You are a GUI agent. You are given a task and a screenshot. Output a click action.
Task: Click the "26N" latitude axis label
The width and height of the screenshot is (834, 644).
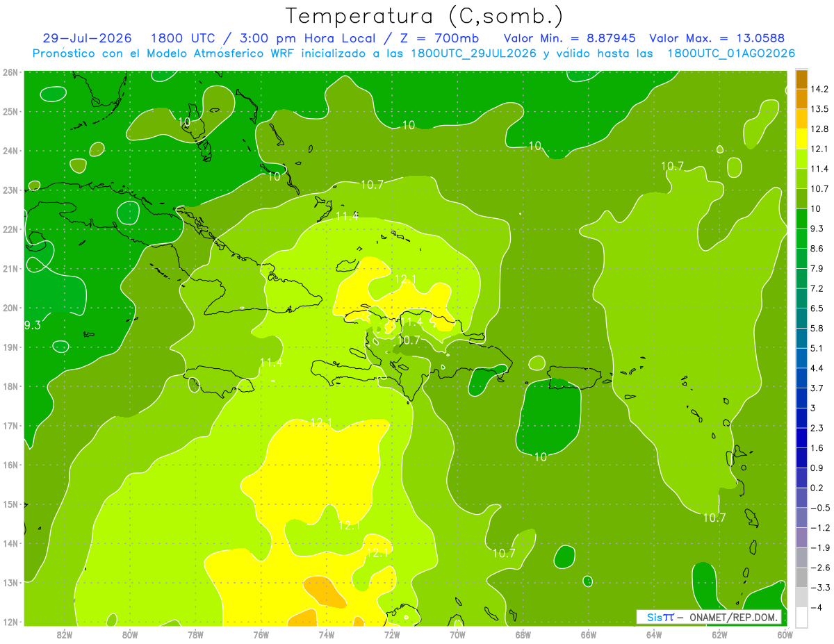point(10,72)
